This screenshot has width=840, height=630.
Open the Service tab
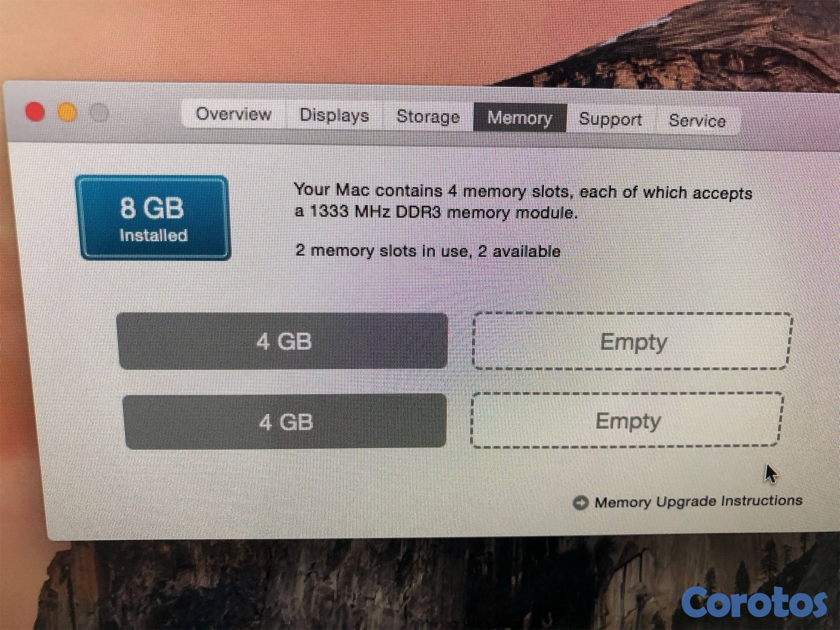pyautogui.click(x=697, y=121)
